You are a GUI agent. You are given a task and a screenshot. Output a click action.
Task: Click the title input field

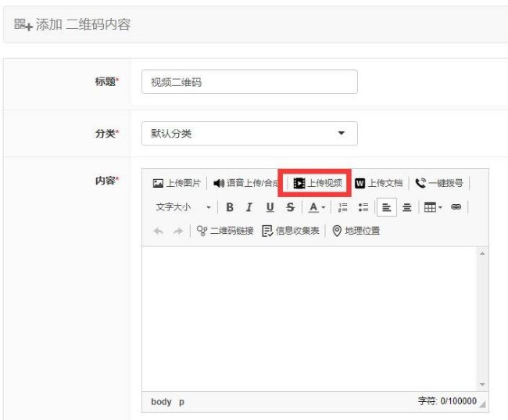[x=249, y=81]
